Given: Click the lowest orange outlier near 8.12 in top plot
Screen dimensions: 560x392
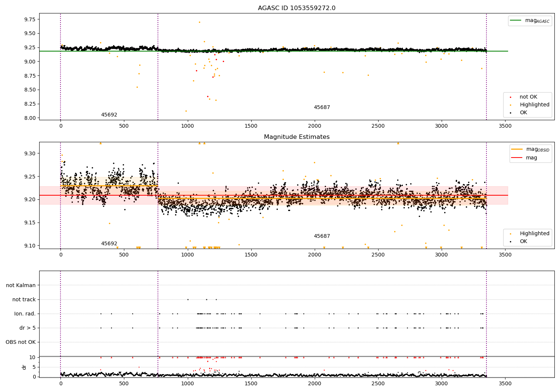Looking at the screenshot, I should click(x=186, y=111).
